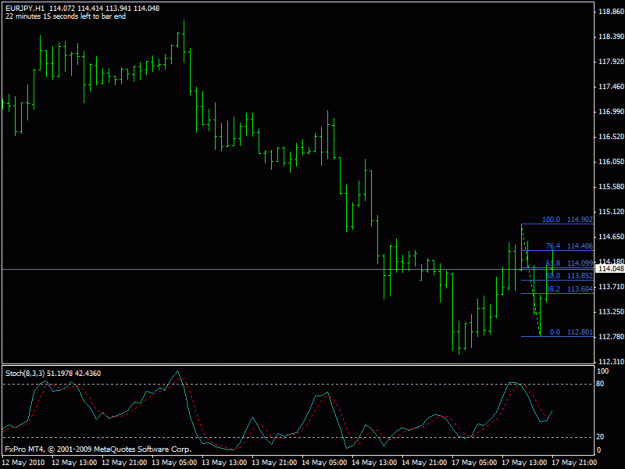
Task: Select the Fibonacci 38.2 level label 113.604
Action: [x=569, y=289]
